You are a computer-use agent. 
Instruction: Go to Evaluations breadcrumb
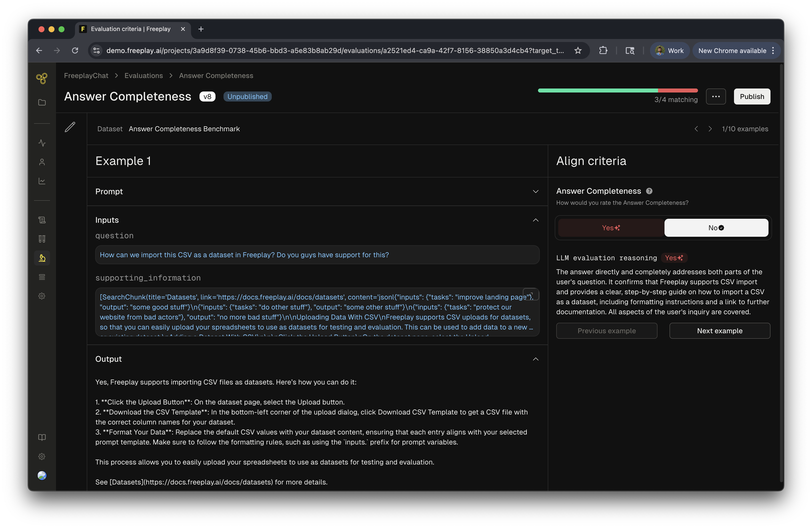coord(144,76)
